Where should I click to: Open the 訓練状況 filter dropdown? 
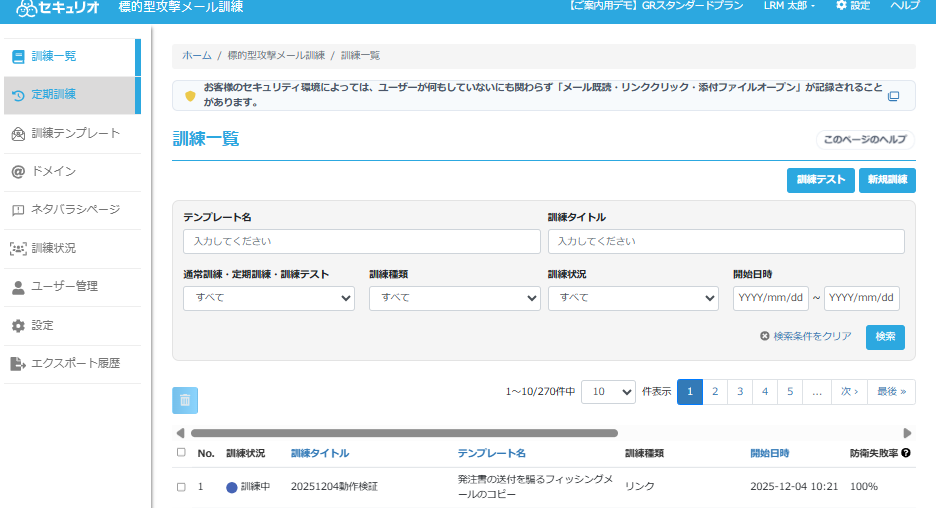[633, 298]
